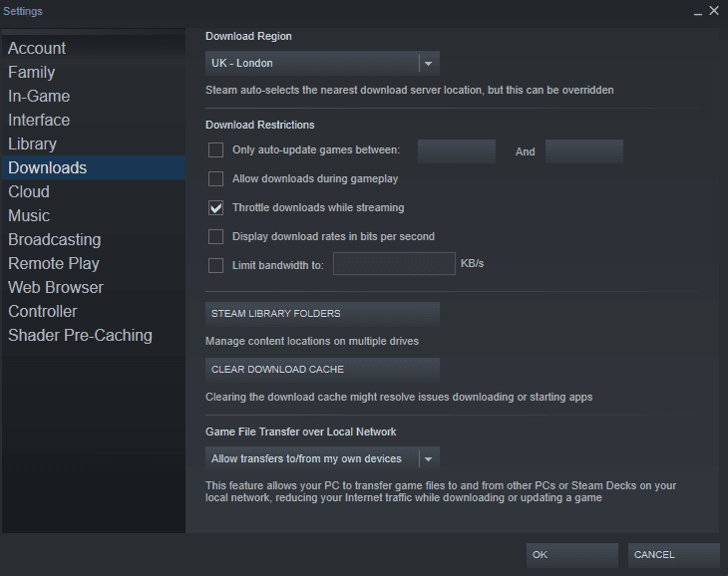
Task: Click the bandwidth limit KB/s input field
Action: pos(394,264)
